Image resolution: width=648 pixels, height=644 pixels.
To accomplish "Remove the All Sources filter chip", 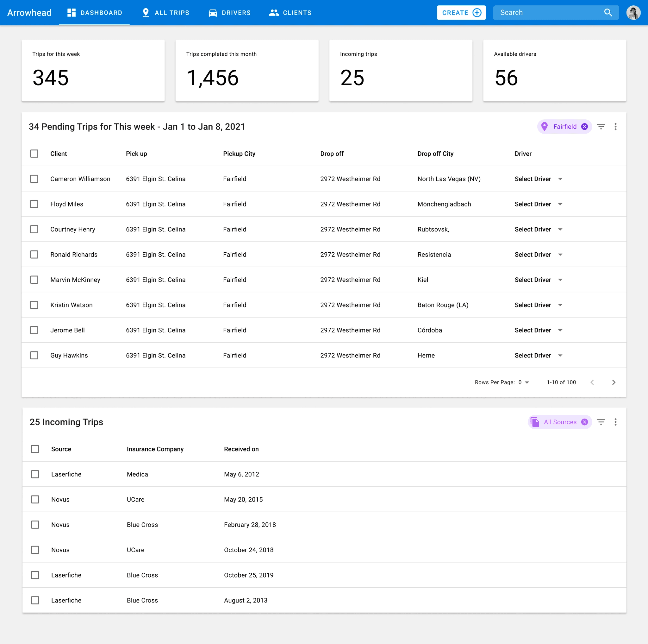I will click(x=584, y=422).
